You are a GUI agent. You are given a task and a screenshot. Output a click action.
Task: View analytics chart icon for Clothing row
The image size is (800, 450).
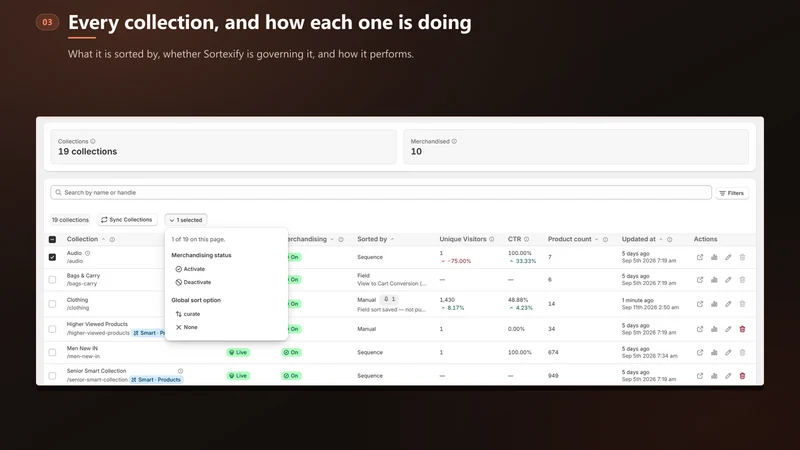click(x=714, y=304)
